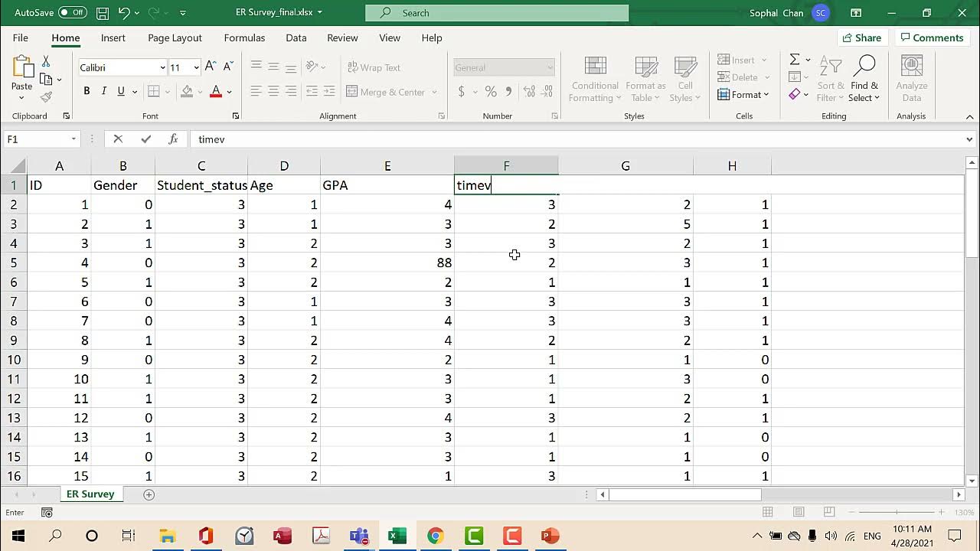This screenshot has width=980, height=551.
Task: Click the Search box in title bar
Action: [497, 13]
